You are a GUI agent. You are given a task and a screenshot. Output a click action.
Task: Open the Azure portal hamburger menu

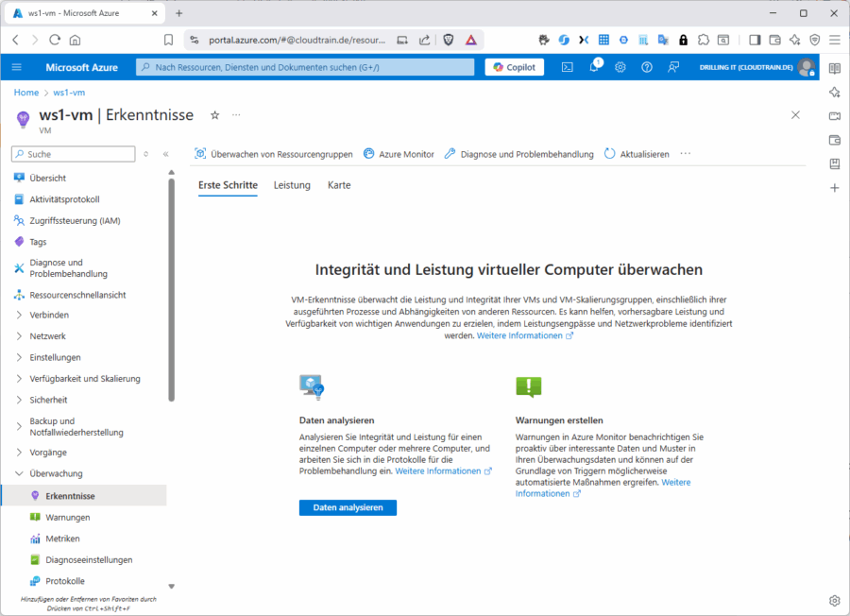coord(17,67)
